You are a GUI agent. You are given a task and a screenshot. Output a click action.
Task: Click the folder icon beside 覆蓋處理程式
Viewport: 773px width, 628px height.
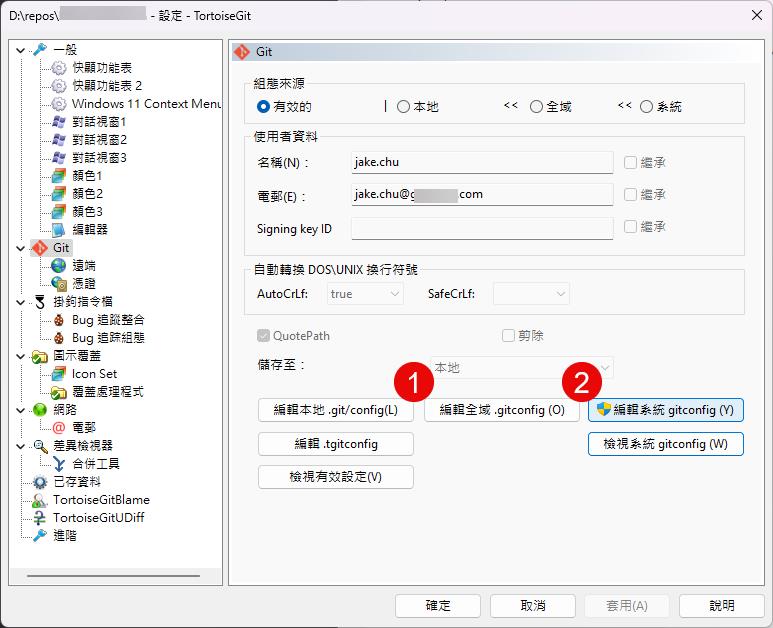[59, 392]
